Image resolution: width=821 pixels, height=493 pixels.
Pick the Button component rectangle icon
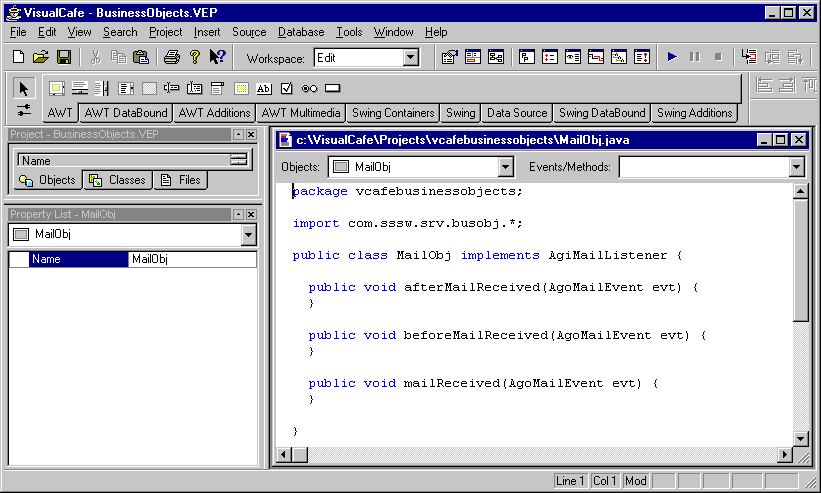[332, 88]
